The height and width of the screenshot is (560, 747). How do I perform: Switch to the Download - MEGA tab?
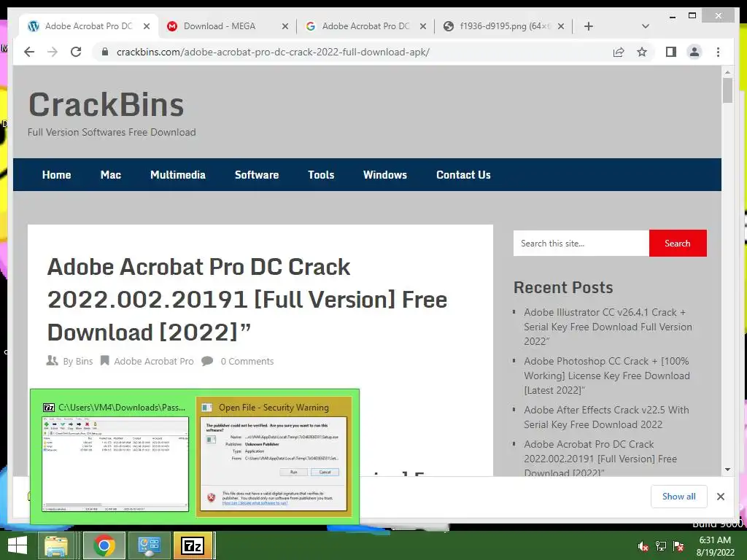[x=227, y=26]
